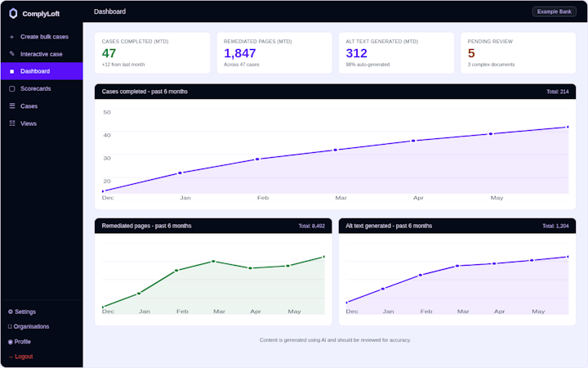Click the May data point on cases chart
Viewport: 588px width, 368px height.
click(491, 133)
